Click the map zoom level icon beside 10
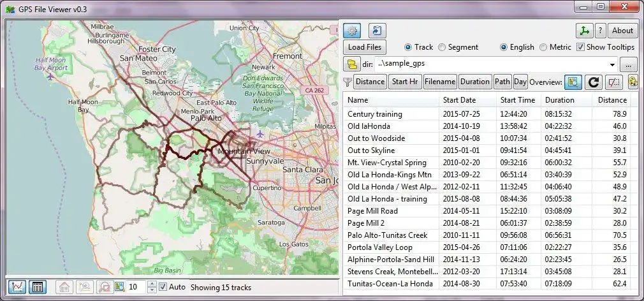 pyautogui.click(x=119, y=286)
